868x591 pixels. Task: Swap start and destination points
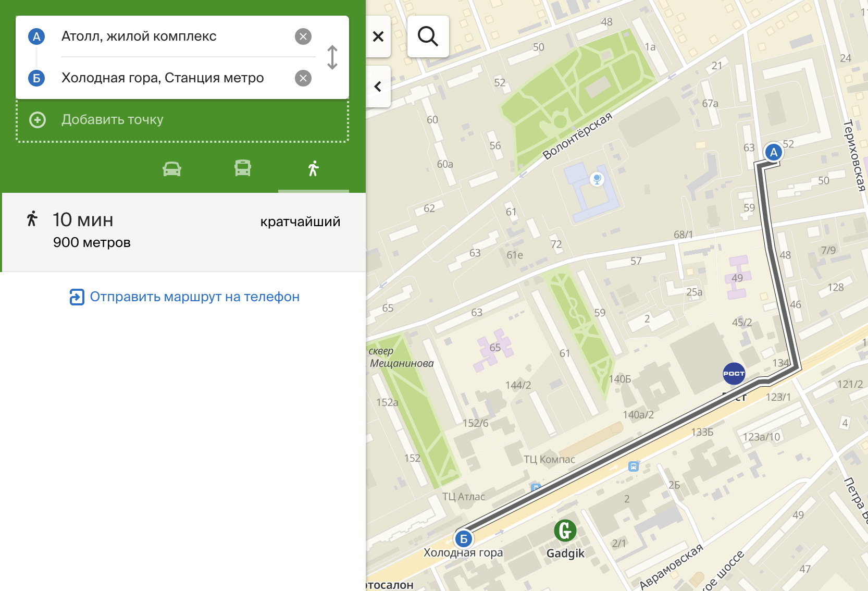pyautogui.click(x=332, y=57)
